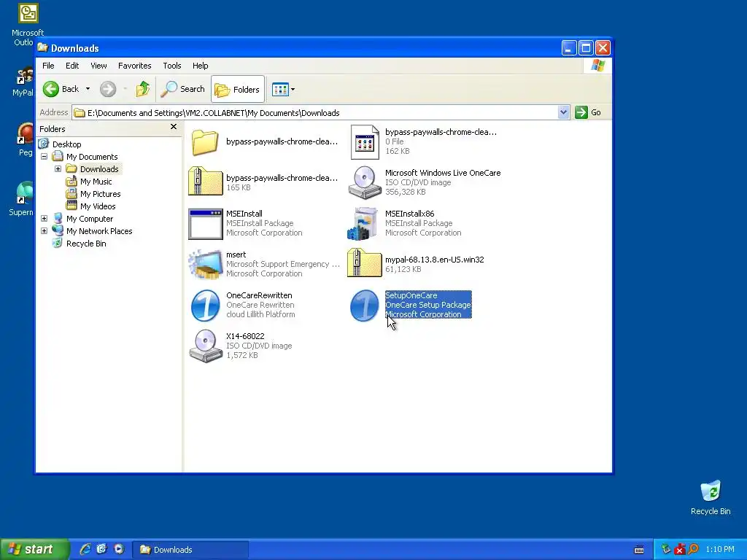This screenshot has width=747, height=560.
Task: Go up one folder level
Action: [142, 89]
